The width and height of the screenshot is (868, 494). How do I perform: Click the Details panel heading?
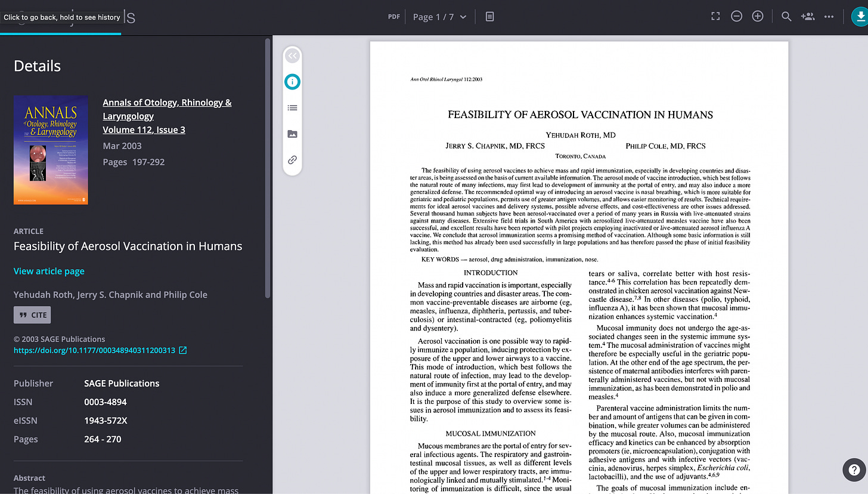point(37,66)
